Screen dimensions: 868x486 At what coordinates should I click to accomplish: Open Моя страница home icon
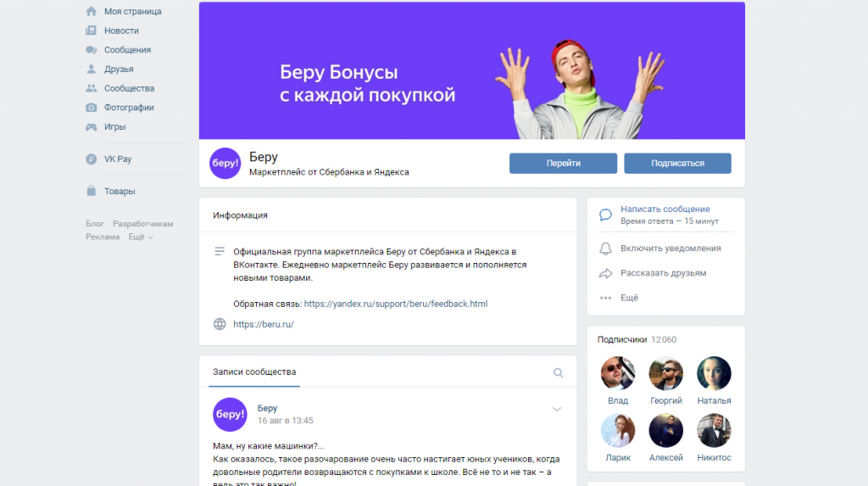pos(92,11)
